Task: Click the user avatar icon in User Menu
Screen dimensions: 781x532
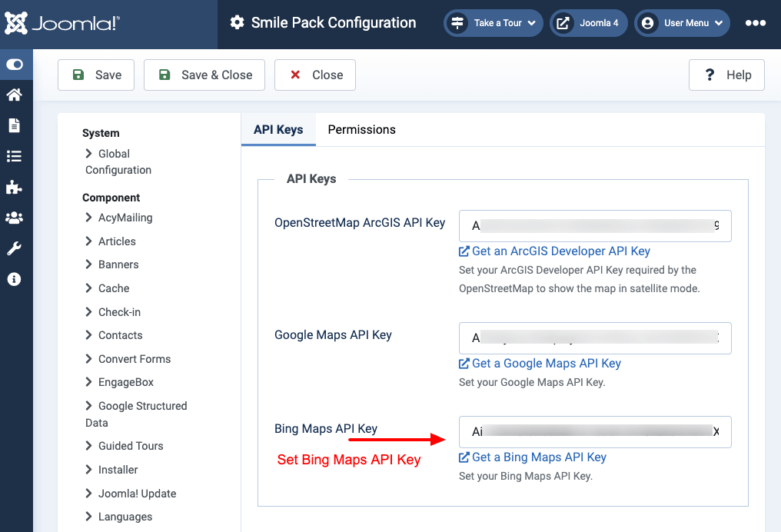Action: point(647,23)
